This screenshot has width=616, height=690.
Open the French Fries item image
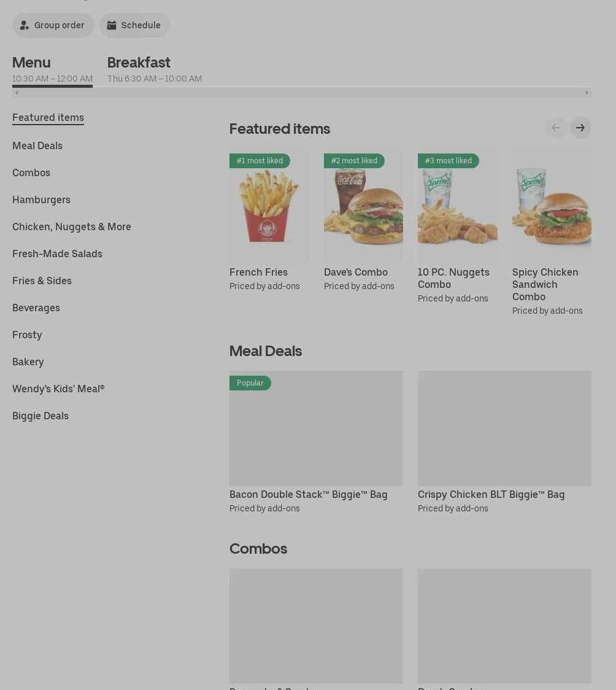tap(268, 206)
